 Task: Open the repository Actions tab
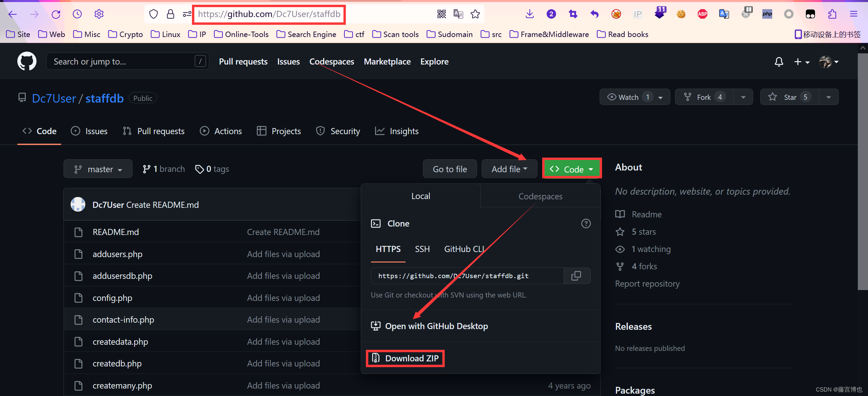(x=221, y=131)
